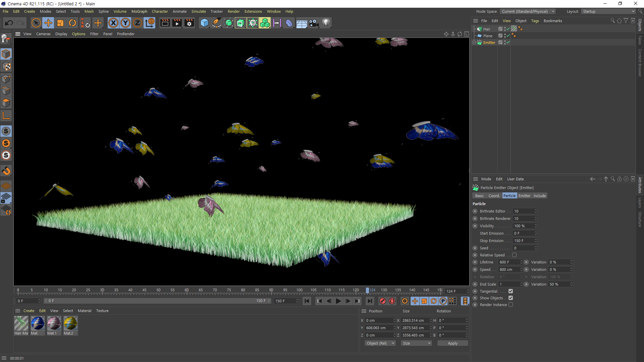Click the Light bulb icon
This screenshot has width=644, height=362.
coord(326,23)
